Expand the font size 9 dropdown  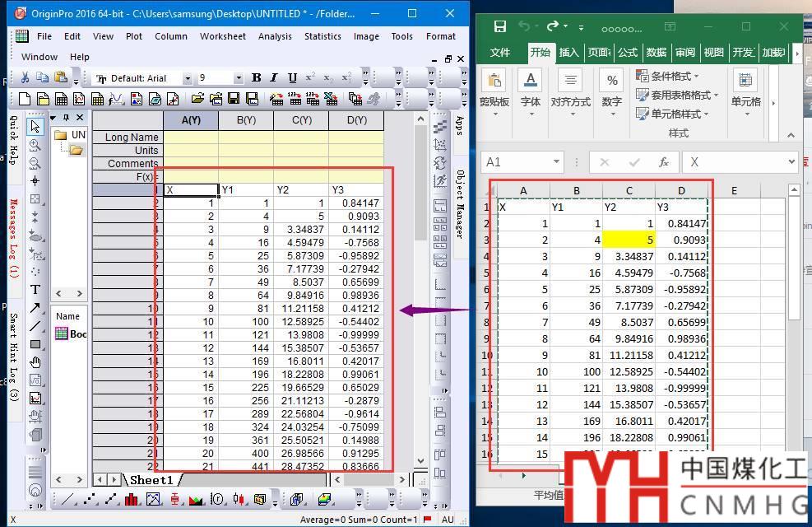[239, 79]
